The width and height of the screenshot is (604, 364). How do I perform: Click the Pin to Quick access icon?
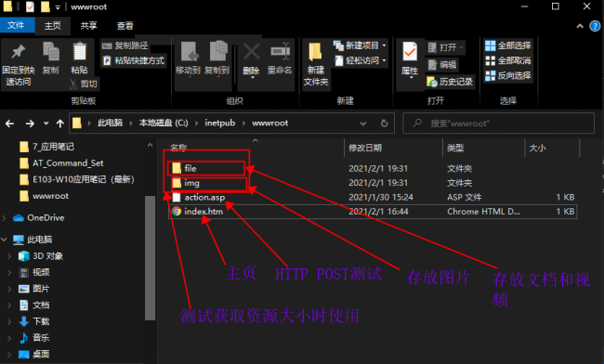click(x=18, y=52)
